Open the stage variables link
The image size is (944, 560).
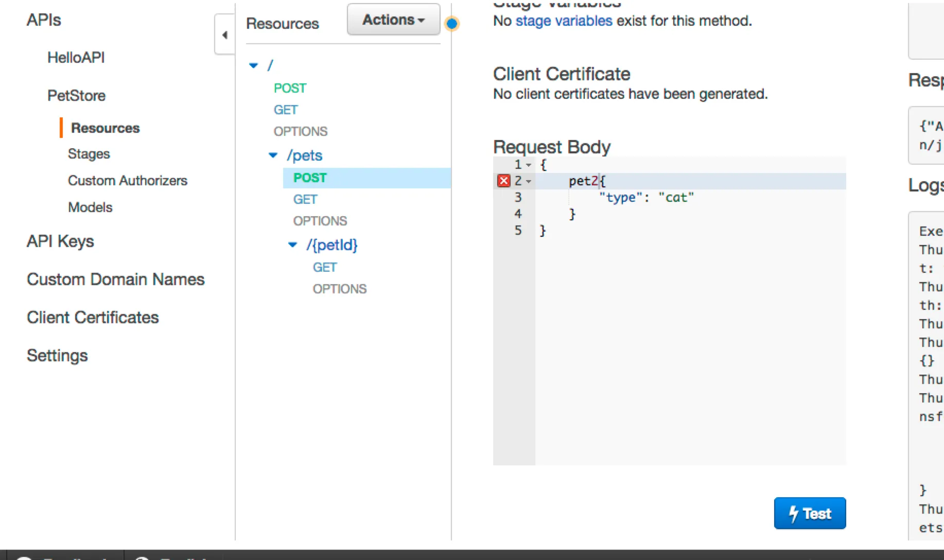(564, 21)
